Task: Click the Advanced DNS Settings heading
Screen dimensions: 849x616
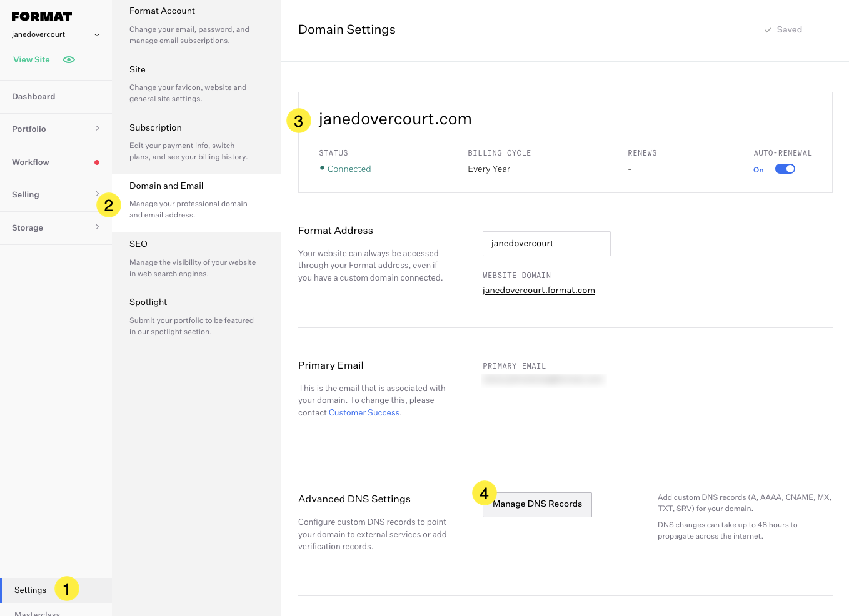Action: [354, 499]
